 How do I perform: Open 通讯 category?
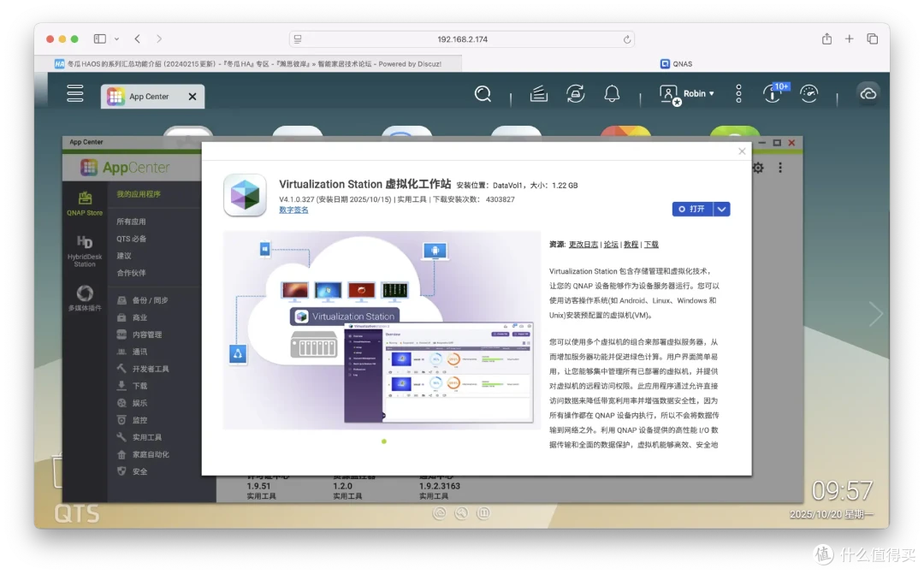[x=132, y=352]
